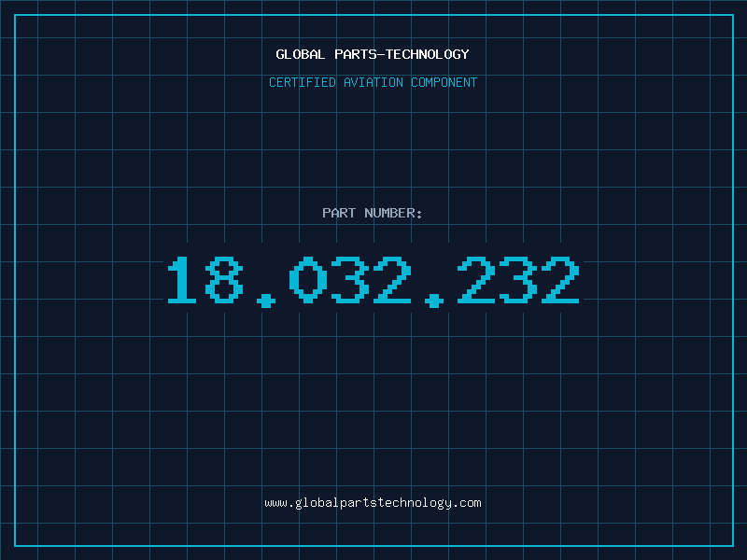Click the PART NUMBER: label

(373, 213)
